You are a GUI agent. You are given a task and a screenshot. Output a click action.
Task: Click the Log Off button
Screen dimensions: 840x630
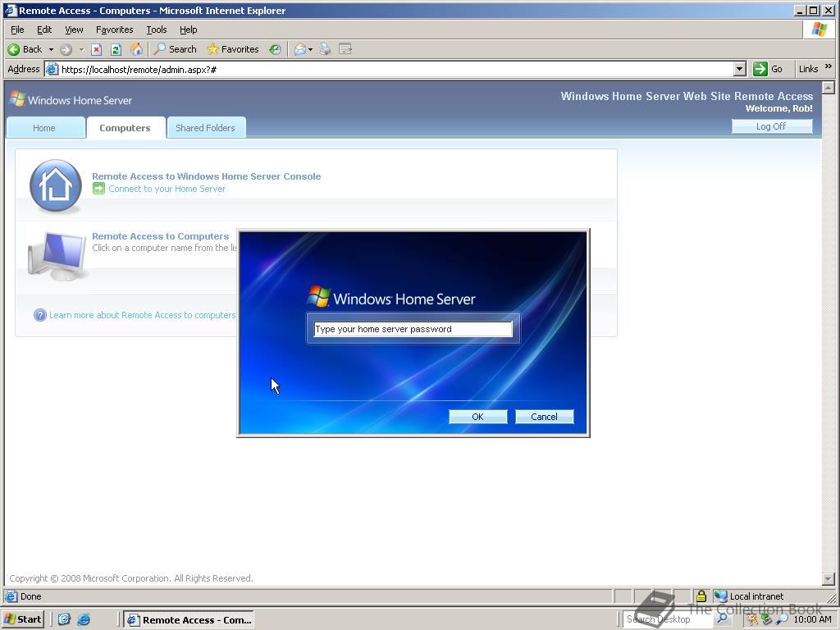(x=771, y=126)
